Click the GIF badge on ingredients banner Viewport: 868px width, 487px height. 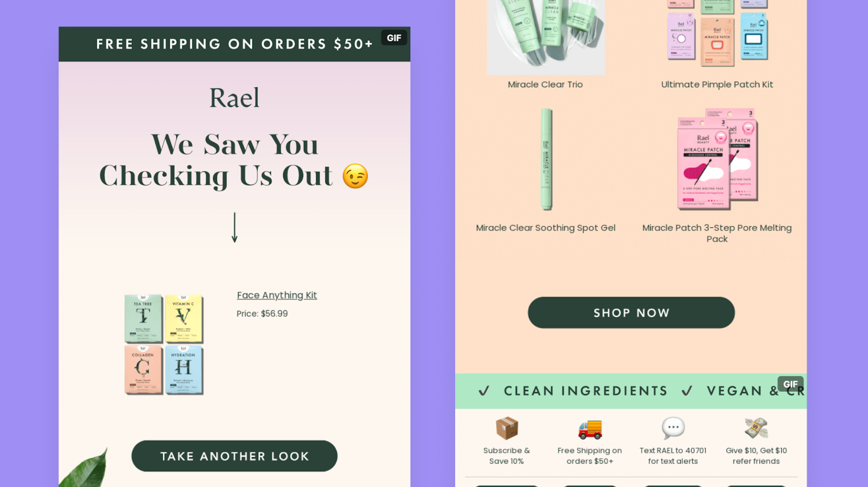pyautogui.click(x=790, y=384)
